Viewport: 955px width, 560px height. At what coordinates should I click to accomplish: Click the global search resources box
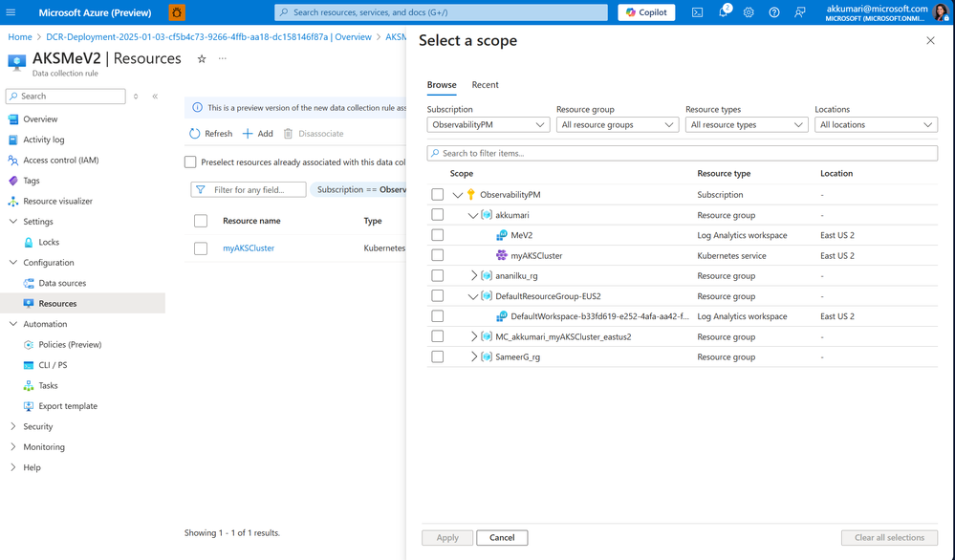click(441, 12)
